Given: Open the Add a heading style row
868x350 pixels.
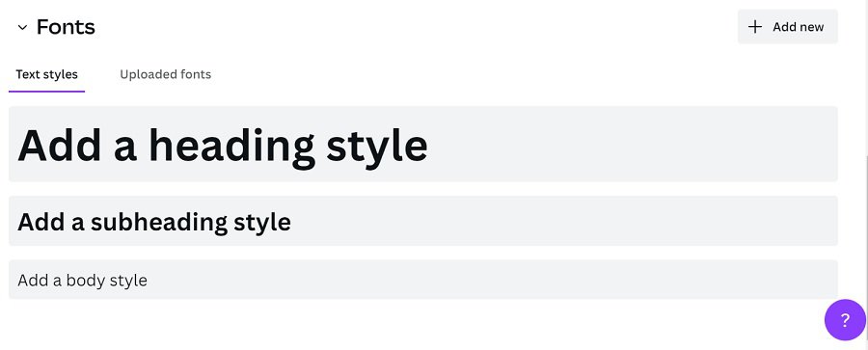Looking at the screenshot, I should [x=423, y=144].
